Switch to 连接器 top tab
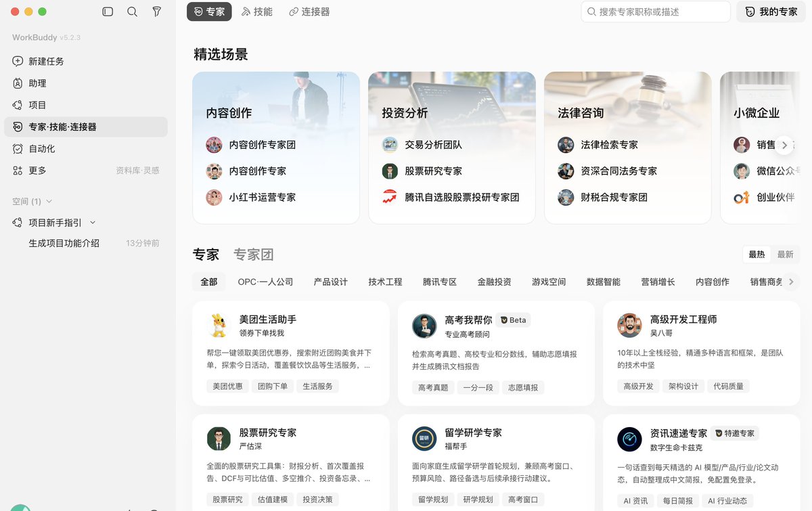This screenshot has width=812, height=511. tap(309, 12)
